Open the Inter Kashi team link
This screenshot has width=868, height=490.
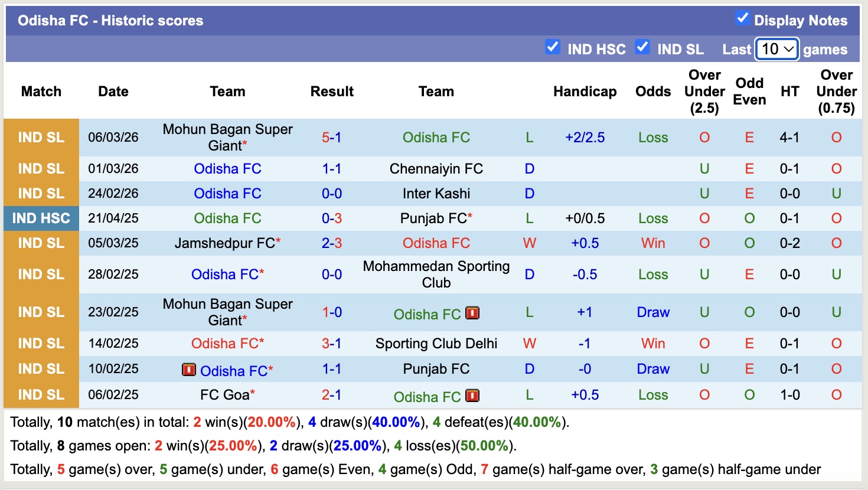(x=436, y=193)
